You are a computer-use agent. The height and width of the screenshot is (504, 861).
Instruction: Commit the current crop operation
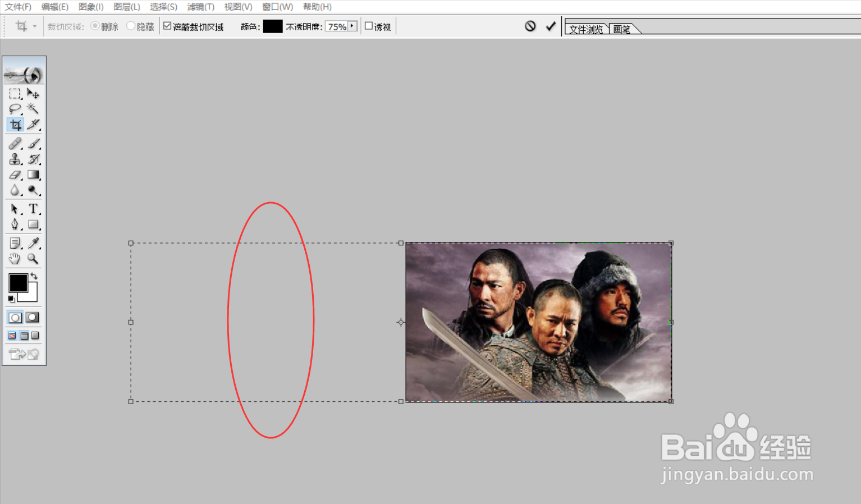tap(551, 26)
